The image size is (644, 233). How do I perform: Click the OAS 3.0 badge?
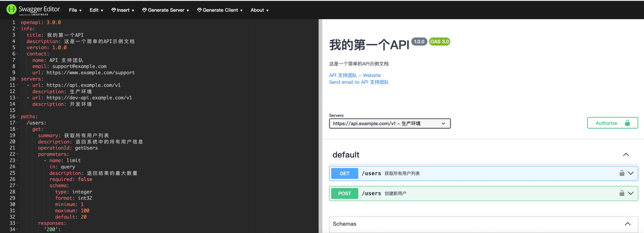click(x=439, y=42)
